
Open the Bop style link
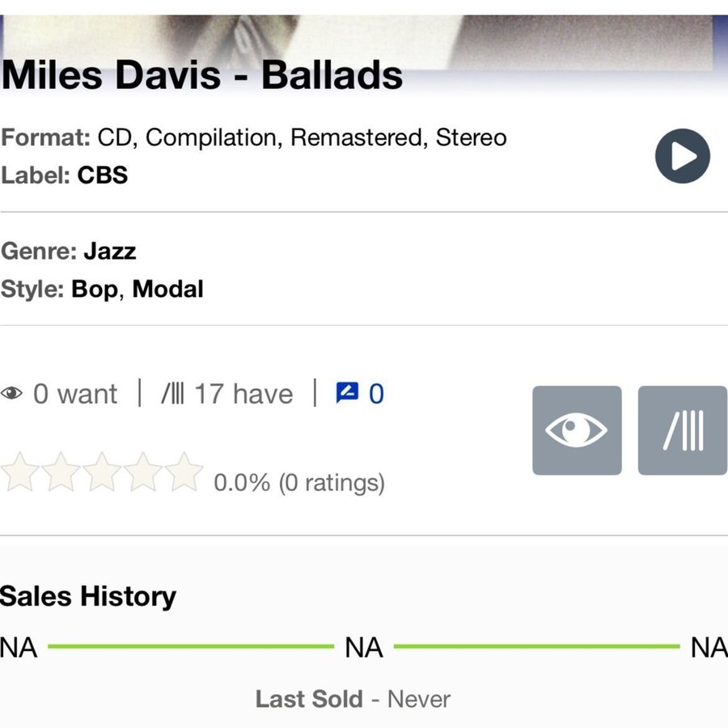[95, 289]
